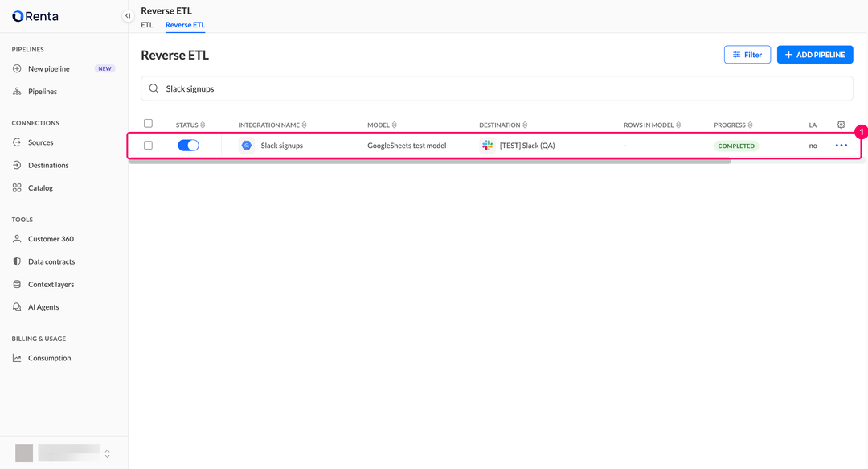Sort by the Destination column
The width and height of the screenshot is (868, 469).
coord(503,125)
